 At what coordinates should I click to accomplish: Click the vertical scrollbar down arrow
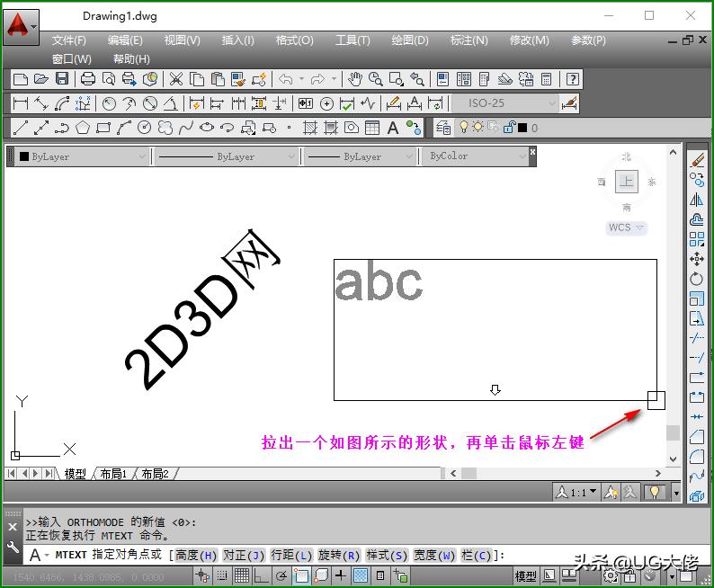[x=673, y=459]
